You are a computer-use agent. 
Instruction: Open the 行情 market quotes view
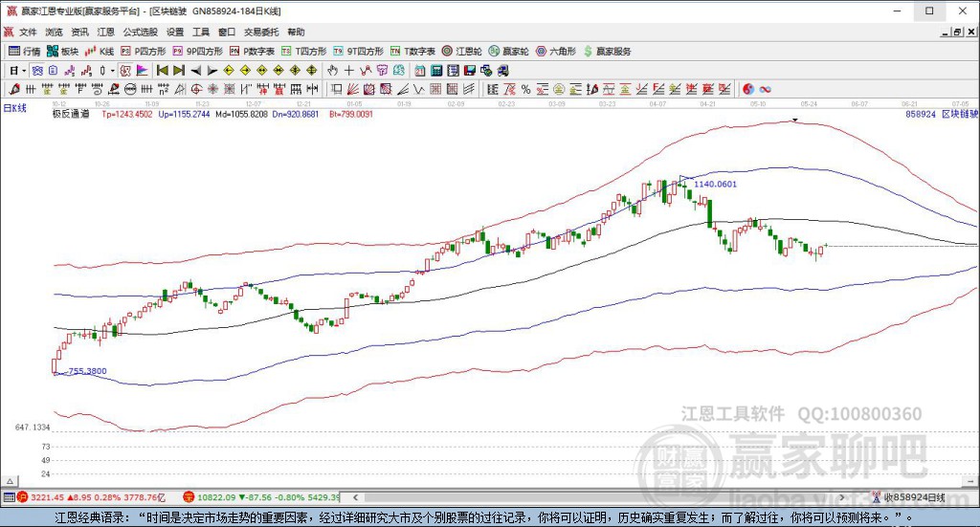coord(25,51)
